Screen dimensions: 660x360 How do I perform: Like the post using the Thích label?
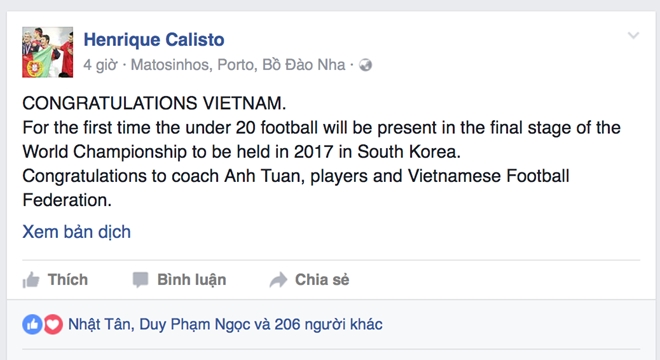click(x=68, y=280)
